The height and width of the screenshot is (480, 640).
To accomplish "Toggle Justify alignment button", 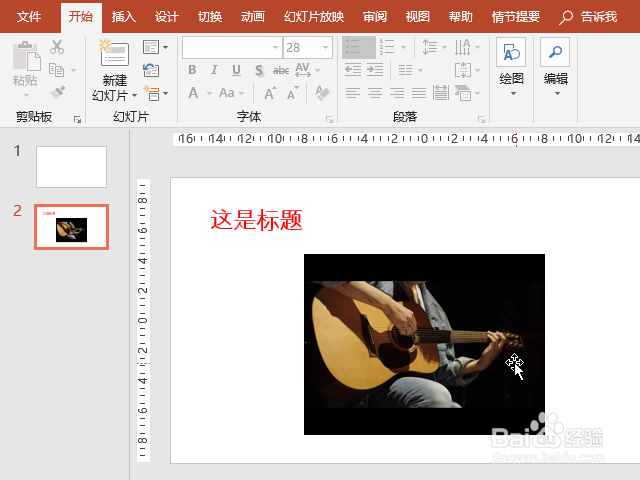I will [x=419, y=93].
